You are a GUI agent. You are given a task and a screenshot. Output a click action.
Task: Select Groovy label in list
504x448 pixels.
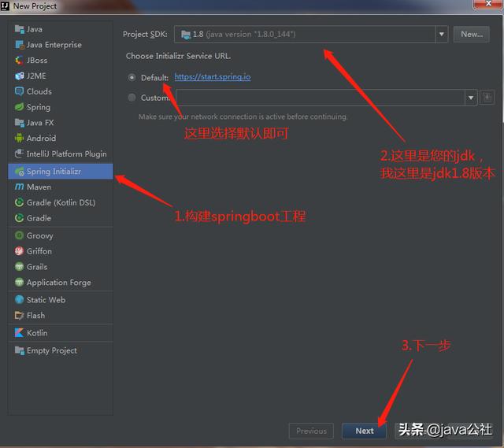(40, 236)
